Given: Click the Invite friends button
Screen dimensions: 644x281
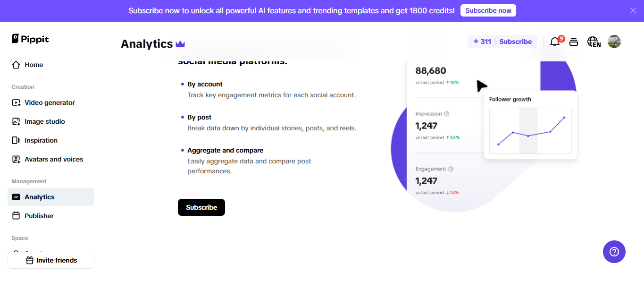Looking at the screenshot, I should (x=51, y=260).
